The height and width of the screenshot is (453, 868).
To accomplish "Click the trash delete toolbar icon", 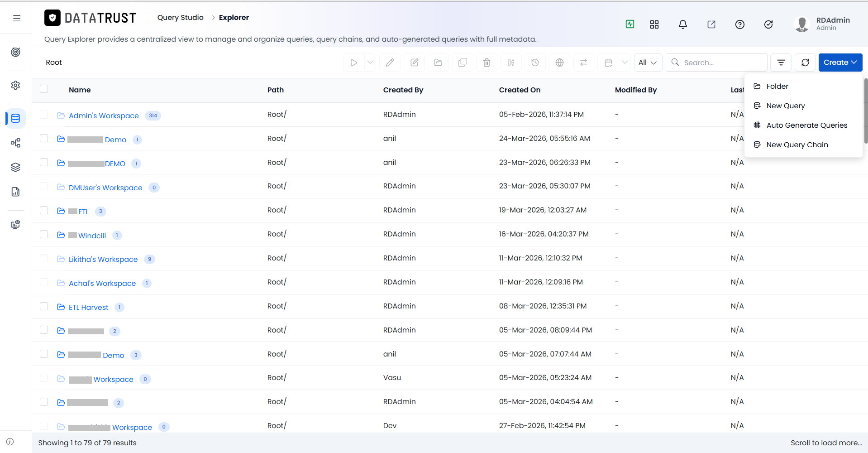I will [486, 63].
